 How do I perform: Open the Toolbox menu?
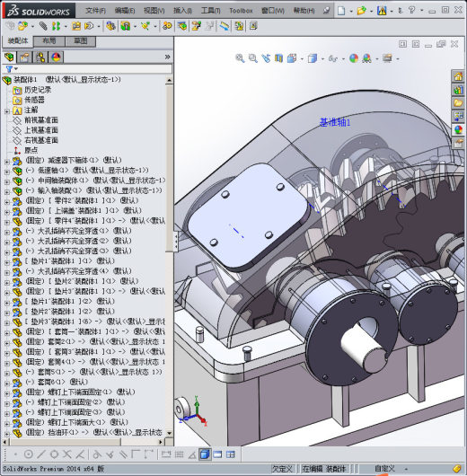pos(241,11)
